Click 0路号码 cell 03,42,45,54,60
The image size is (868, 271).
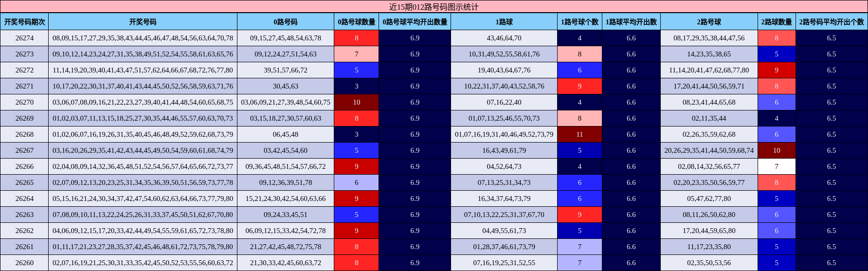point(286,150)
